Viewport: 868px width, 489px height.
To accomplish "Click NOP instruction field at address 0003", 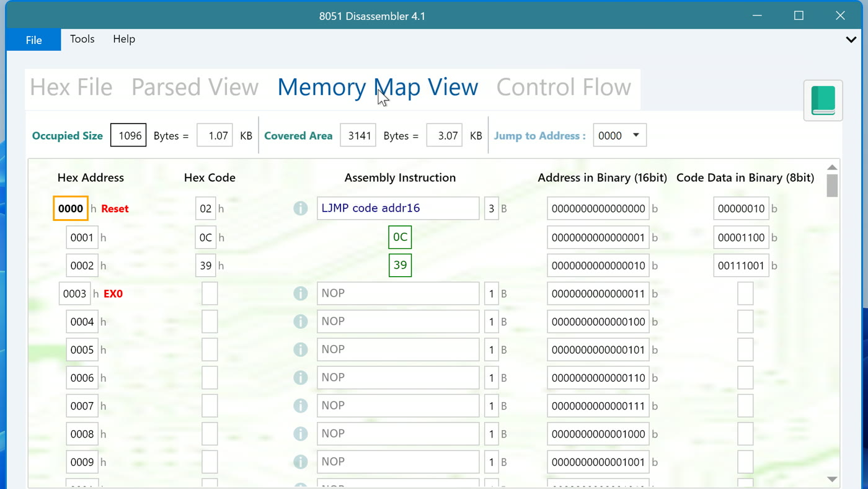I will tap(398, 294).
